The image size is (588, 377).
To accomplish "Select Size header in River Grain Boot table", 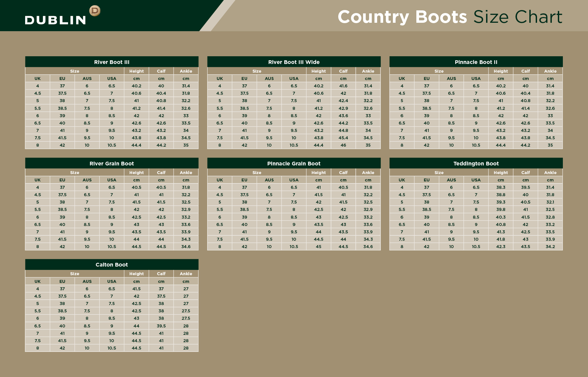I will pyautogui.click(x=75, y=172).
